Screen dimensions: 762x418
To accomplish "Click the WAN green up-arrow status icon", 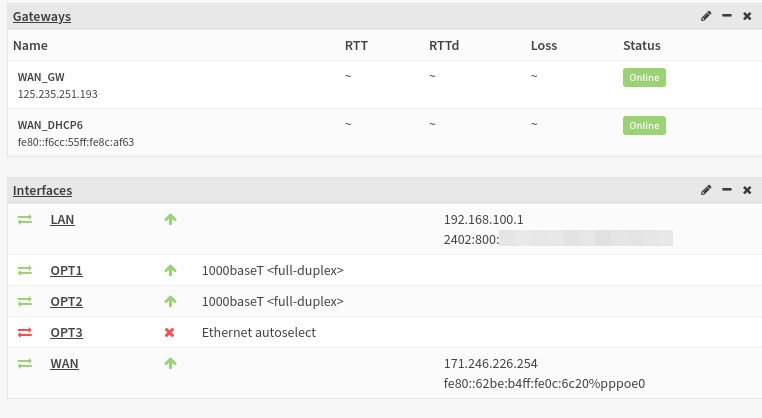I will click(x=170, y=363).
